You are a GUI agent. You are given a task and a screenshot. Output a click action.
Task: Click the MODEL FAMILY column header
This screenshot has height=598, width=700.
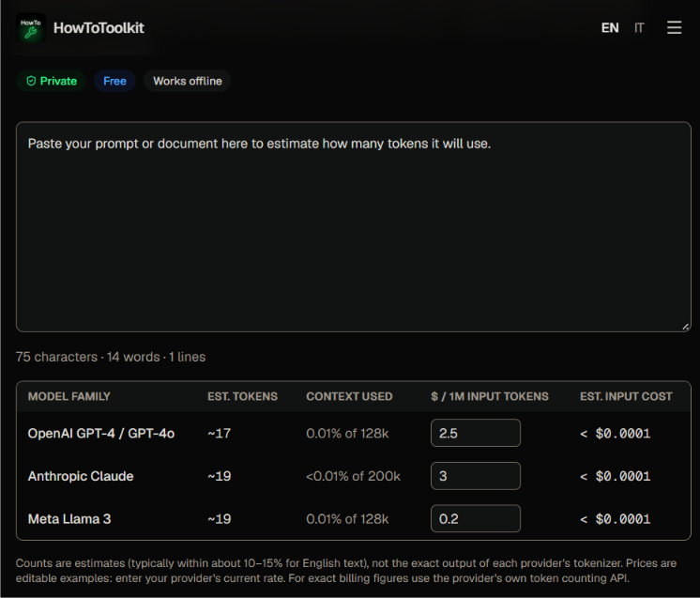point(69,396)
